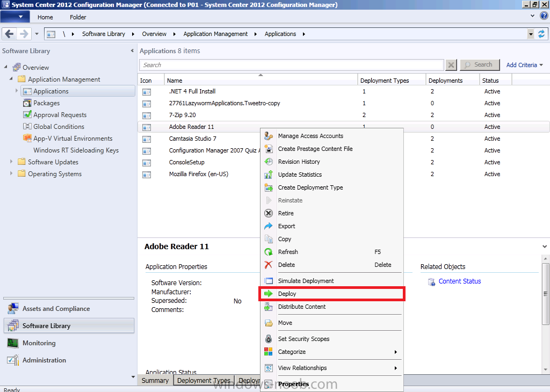This screenshot has width=550, height=392.
Task: Click the red Delete X icon
Action: point(269,265)
